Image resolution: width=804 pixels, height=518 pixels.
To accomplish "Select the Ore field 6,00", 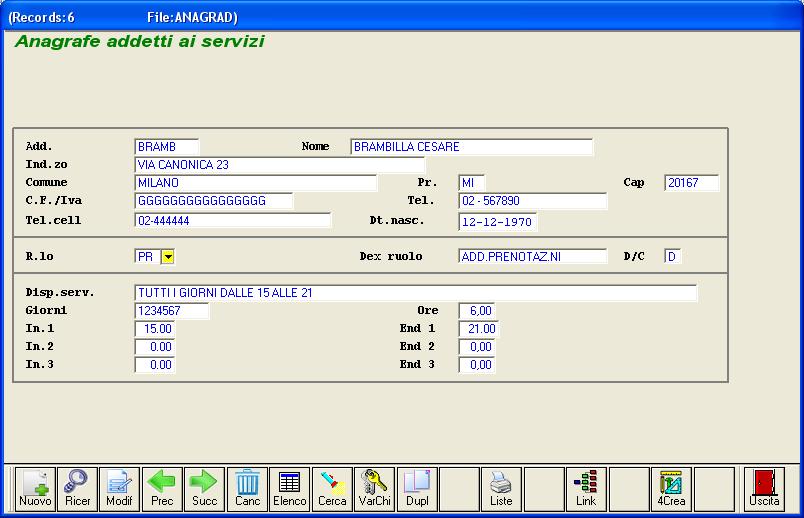I will coord(477,311).
